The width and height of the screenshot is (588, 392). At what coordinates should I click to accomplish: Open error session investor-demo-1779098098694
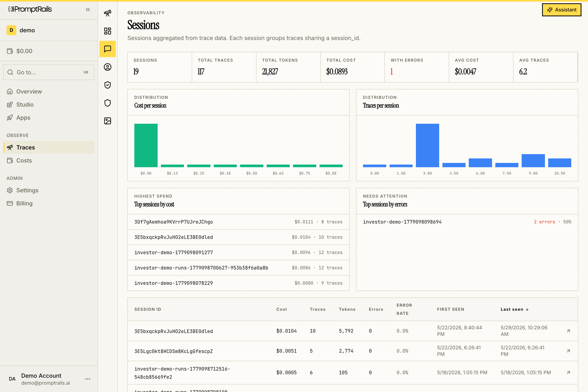pos(467,222)
